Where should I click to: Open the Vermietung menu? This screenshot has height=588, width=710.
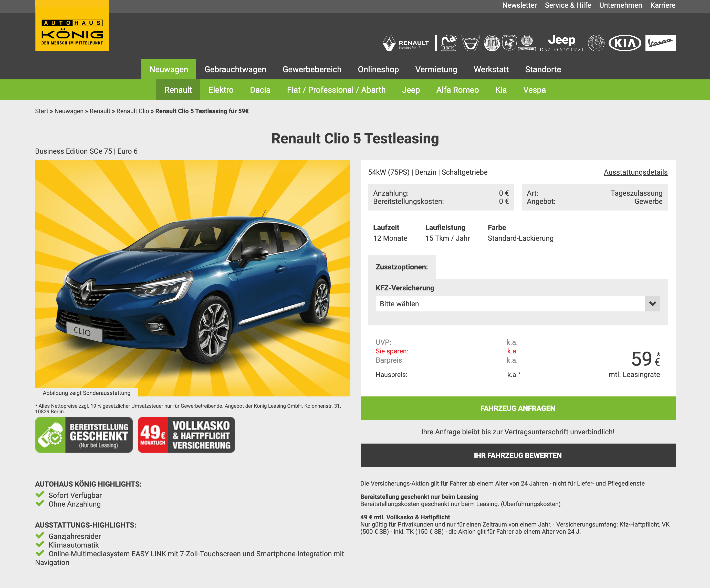(436, 69)
